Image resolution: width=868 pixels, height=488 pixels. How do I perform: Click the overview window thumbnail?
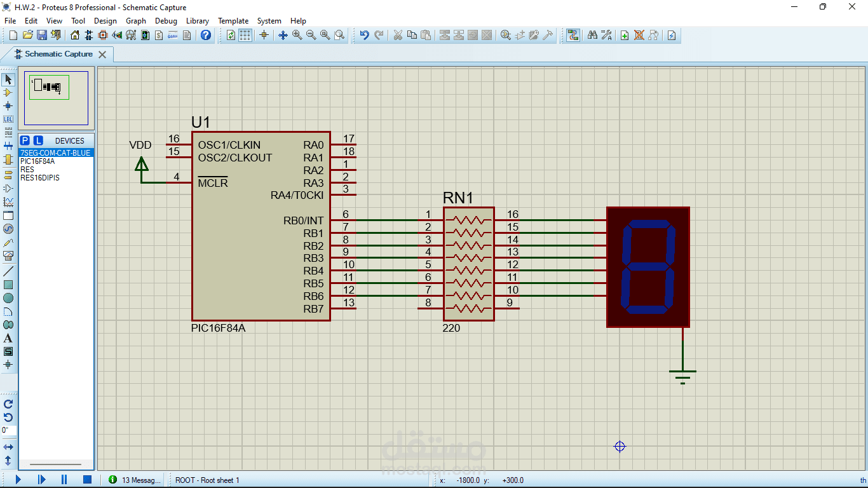57,98
